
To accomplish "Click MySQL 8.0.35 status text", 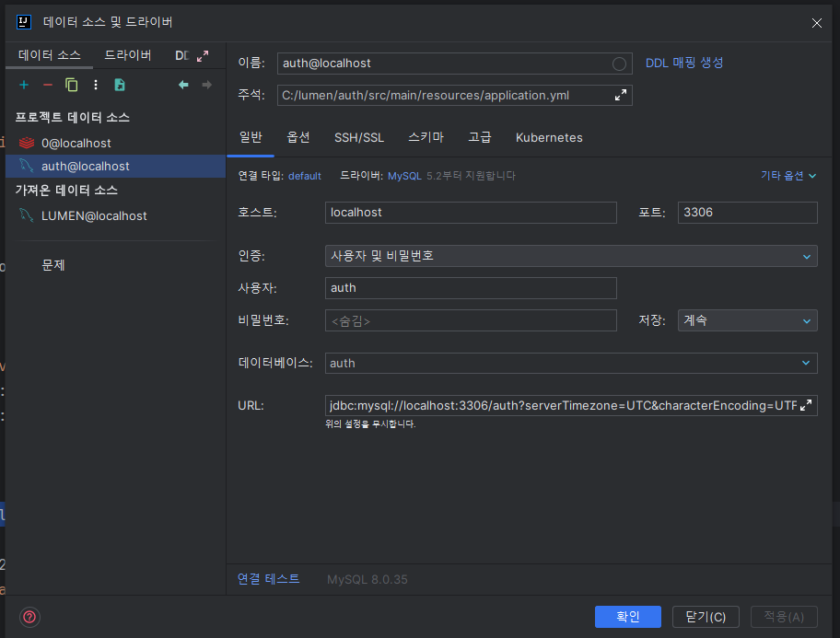I will 367,580.
